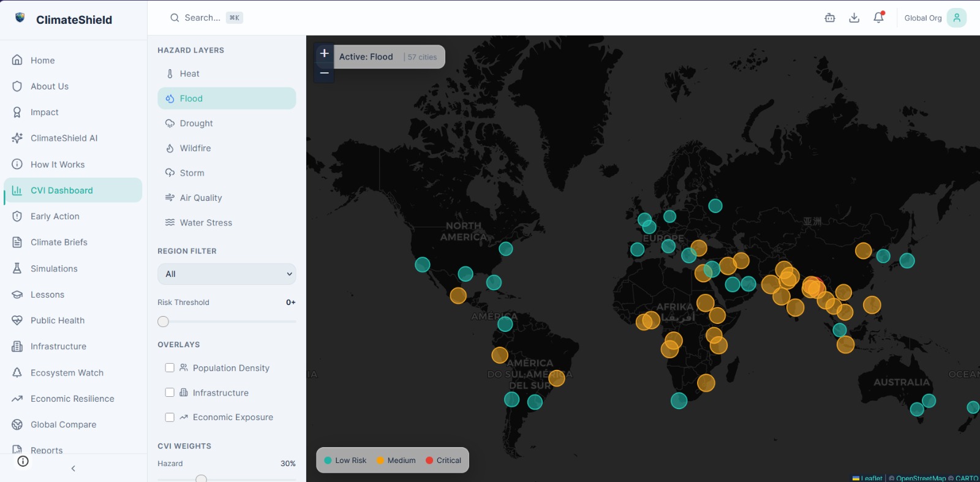Viewport: 980px width, 482px height.
Task: Click into the Search field
Action: [206, 18]
